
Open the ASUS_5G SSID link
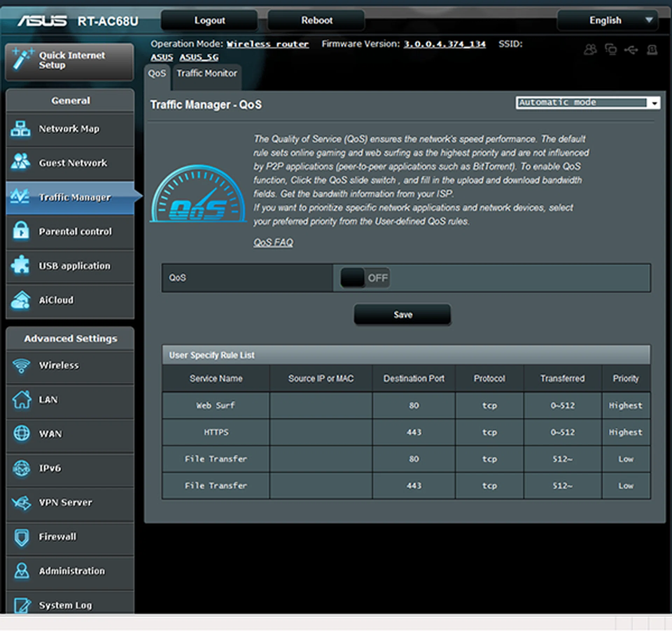(199, 57)
